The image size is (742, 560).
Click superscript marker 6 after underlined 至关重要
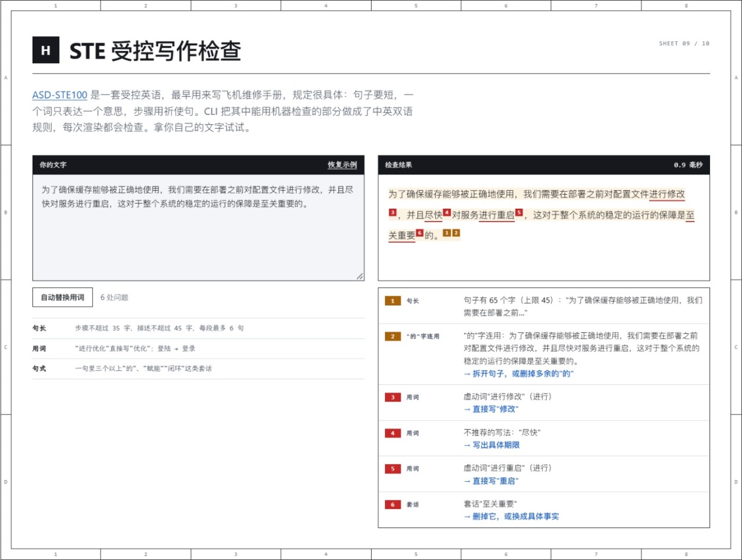(420, 233)
